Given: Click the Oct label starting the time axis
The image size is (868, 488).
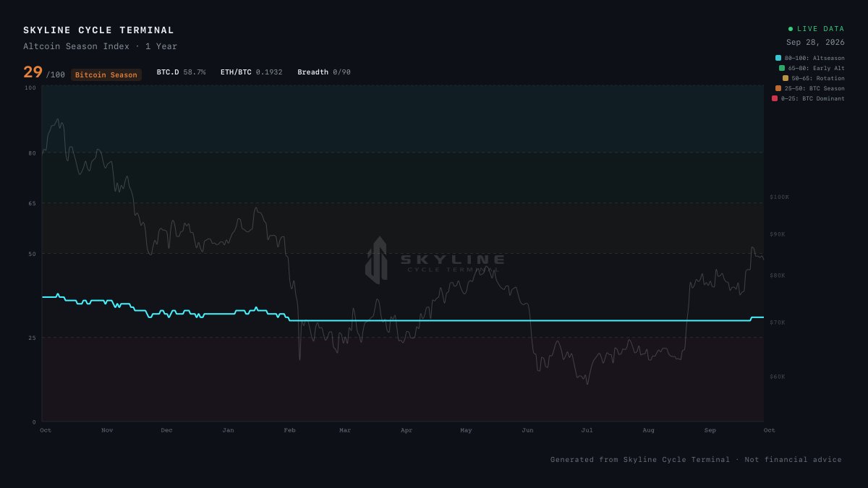Looking at the screenshot, I should [x=46, y=430].
